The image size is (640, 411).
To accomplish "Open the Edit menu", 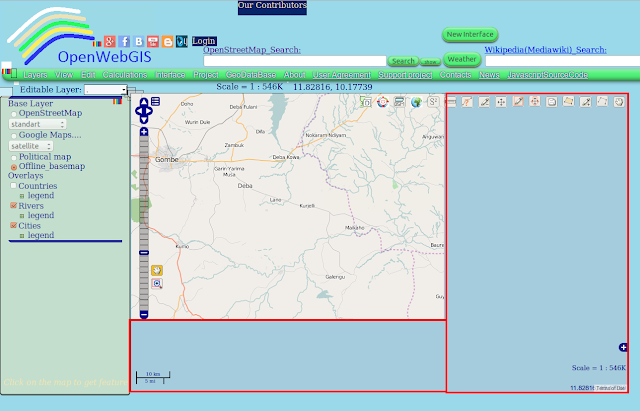I will [x=88, y=75].
